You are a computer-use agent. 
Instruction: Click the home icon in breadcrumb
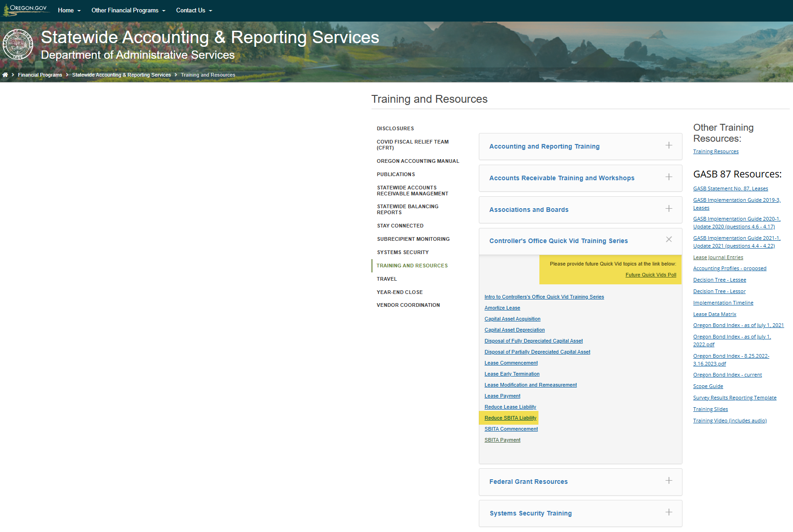tap(5, 75)
